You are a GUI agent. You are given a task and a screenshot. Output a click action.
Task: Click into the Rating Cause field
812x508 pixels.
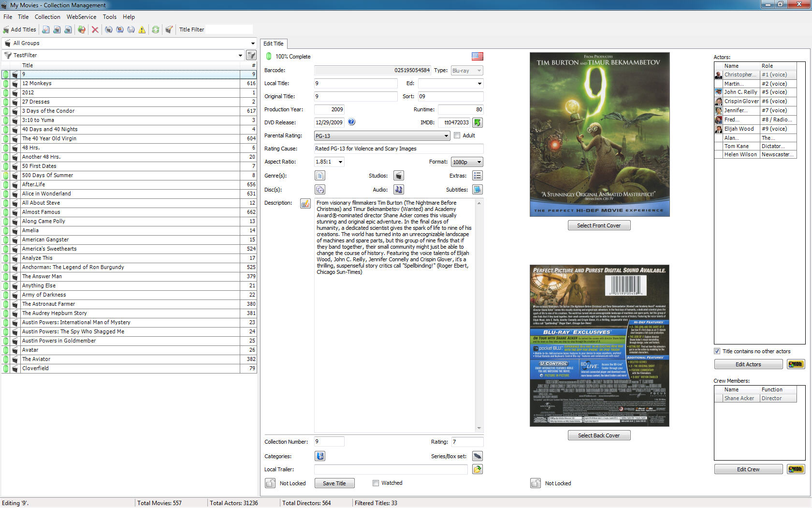(x=399, y=149)
